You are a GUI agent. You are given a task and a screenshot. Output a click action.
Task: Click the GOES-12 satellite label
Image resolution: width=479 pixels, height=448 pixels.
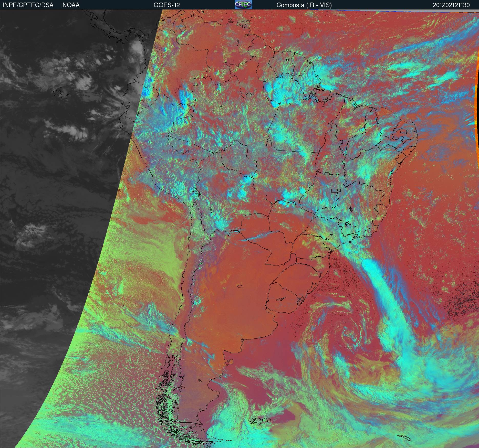(166, 5)
